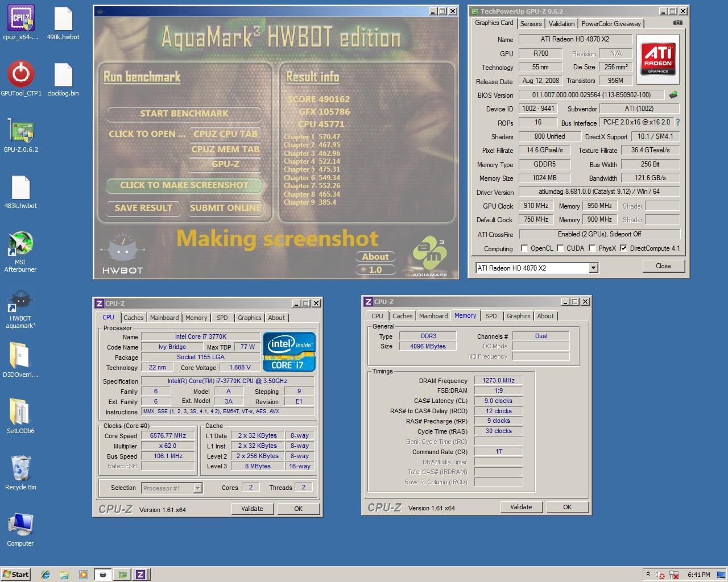Open the Start menu

tap(16, 575)
